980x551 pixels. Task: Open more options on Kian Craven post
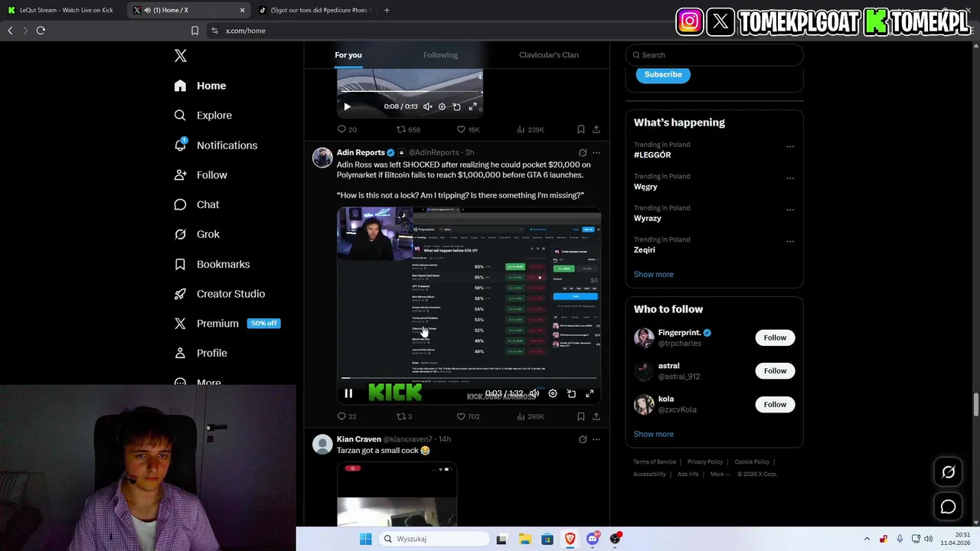596,439
